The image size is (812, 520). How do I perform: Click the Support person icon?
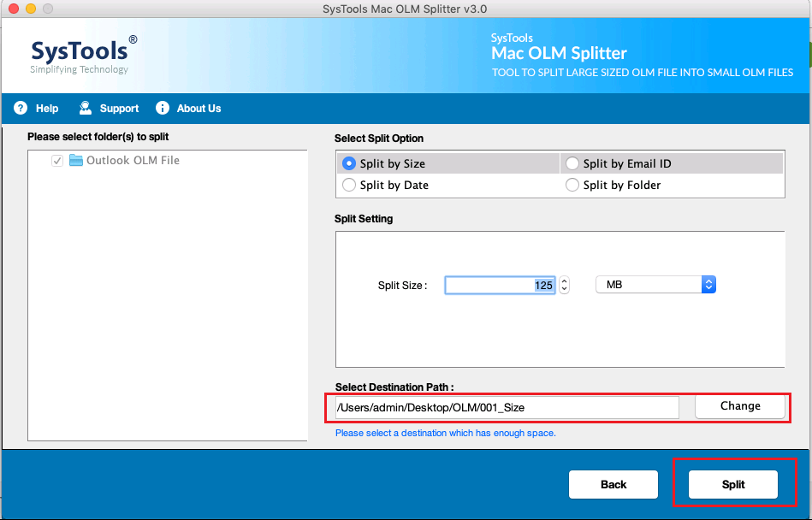(x=86, y=108)
